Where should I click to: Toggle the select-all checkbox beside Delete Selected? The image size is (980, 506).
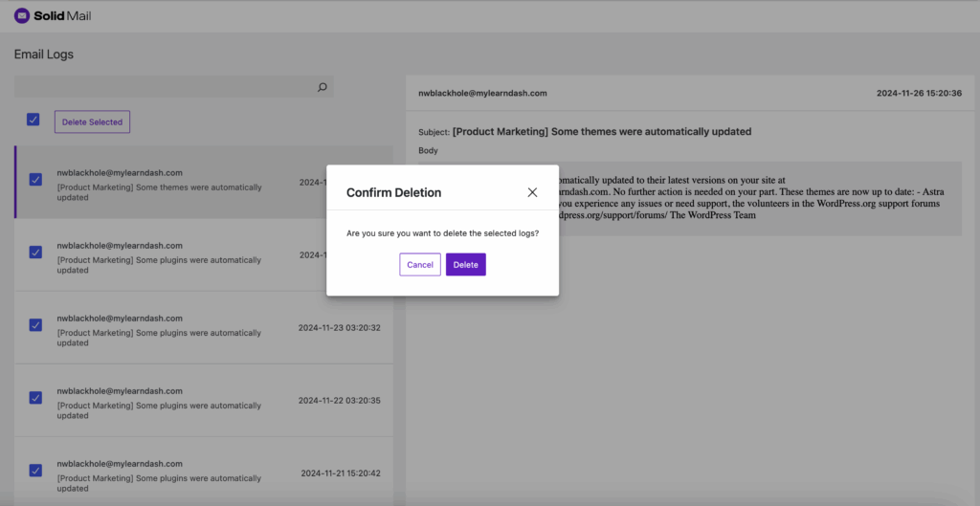tap(33, 120)
